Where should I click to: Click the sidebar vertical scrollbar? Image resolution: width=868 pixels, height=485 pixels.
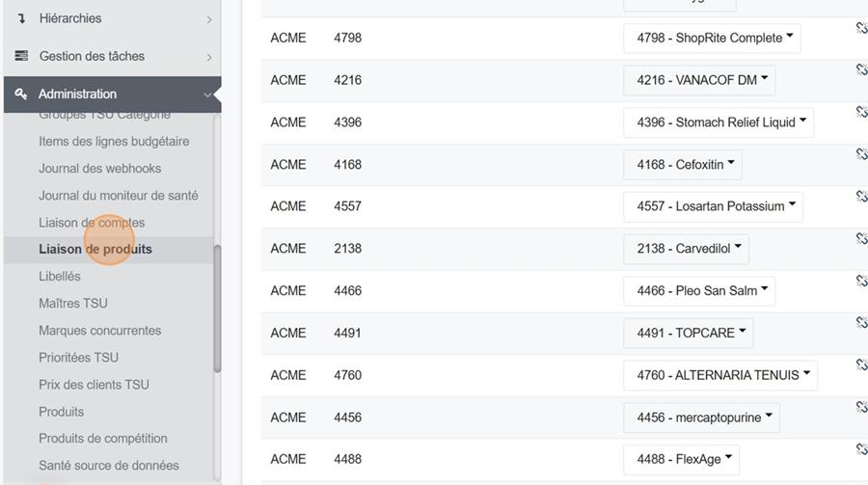point(217,309)
